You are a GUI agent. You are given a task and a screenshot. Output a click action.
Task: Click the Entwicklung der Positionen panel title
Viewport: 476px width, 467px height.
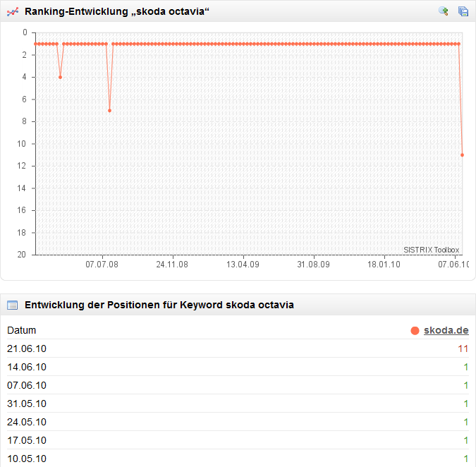tap(159, 305)
